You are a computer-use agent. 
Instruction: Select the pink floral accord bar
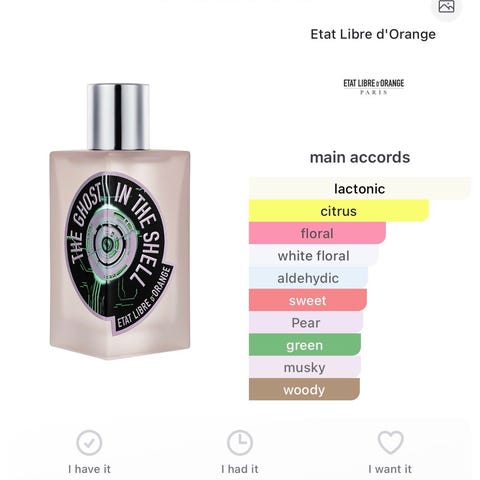(317, 233)
